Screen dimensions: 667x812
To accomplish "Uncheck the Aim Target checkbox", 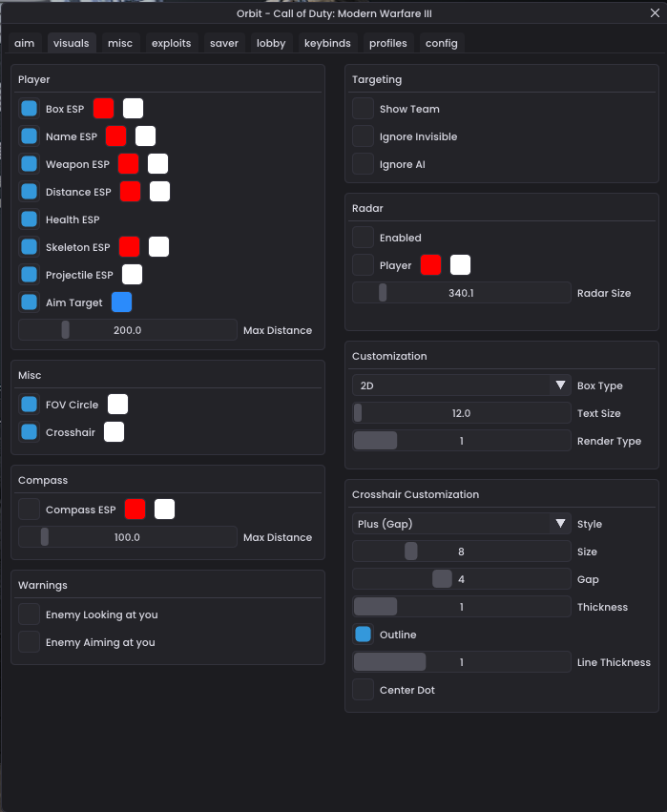I will pos(29,302).
